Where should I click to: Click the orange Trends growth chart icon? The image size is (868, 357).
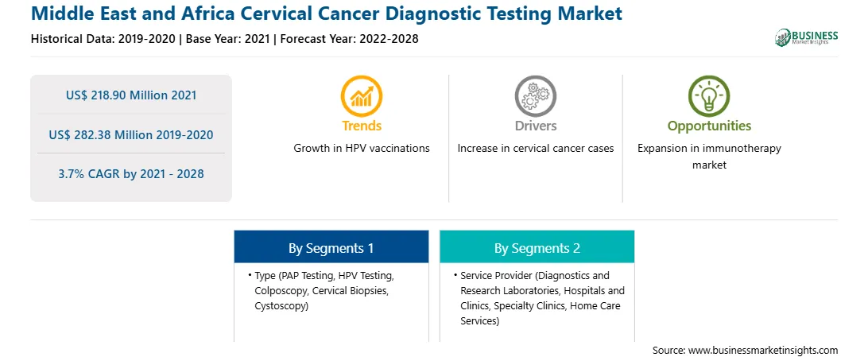pyautogui.click(x=362, y=95)
